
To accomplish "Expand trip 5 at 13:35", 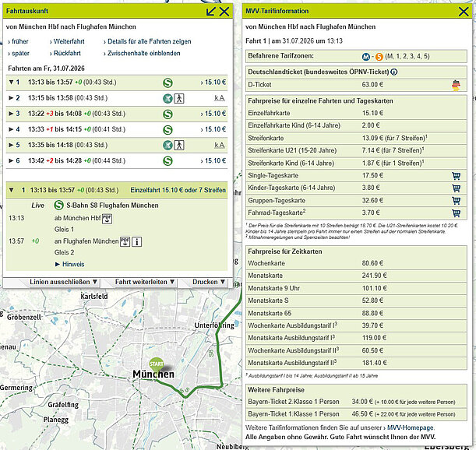I will [11, 145].
